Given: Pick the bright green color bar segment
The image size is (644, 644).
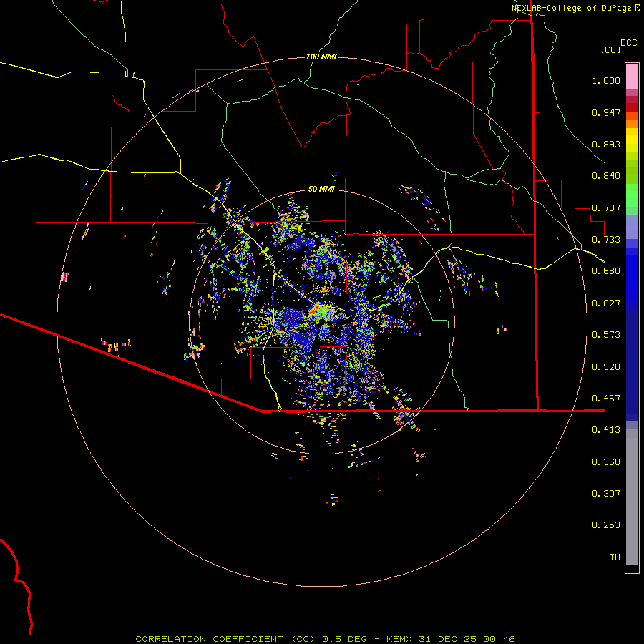Looking at the screenshot, I should [632, 195].
